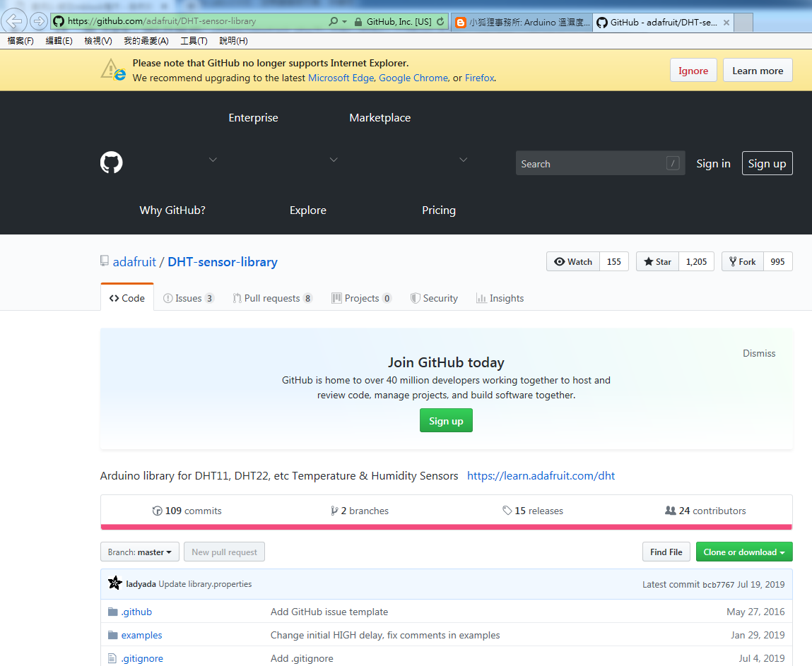Open the Clone or download dropdown

tap(744, 552)
